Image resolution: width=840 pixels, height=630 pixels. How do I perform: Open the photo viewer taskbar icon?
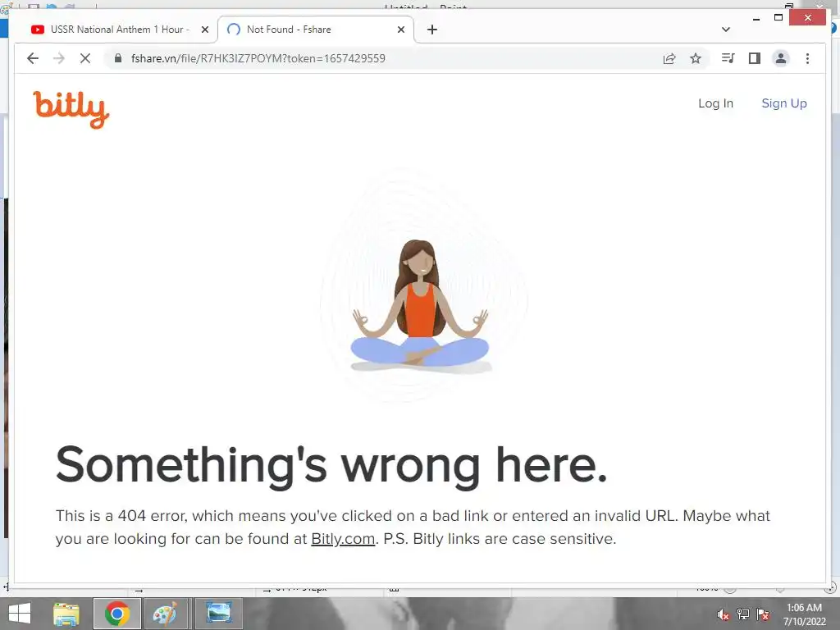[219, 614]
